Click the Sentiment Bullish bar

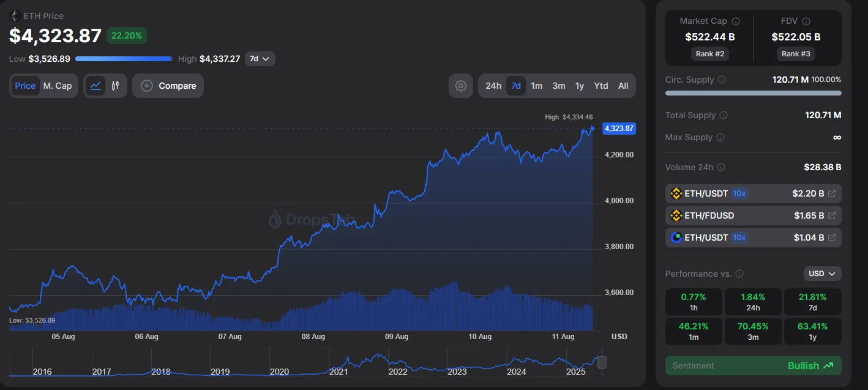pyautogui.click(x=754, y=366)
